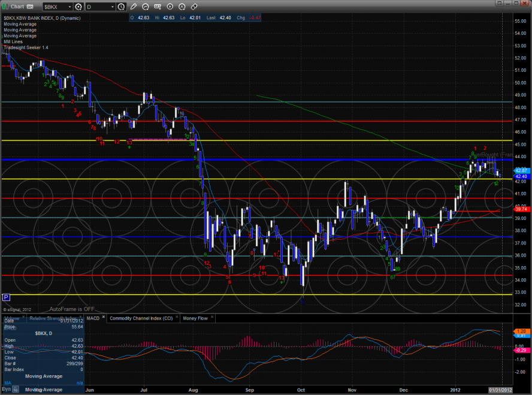Click the Aug label on time axis
The image size is (532, 395).
pos(193,390)
